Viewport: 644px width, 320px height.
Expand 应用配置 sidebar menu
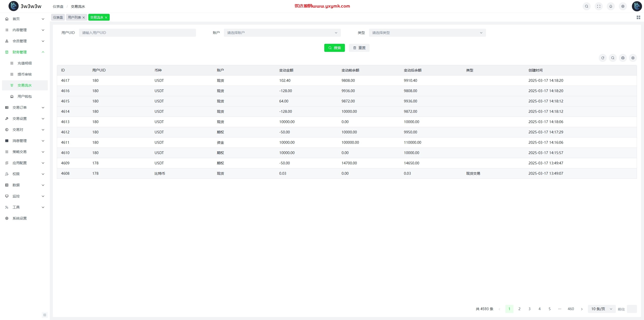[x=25, y=163]
